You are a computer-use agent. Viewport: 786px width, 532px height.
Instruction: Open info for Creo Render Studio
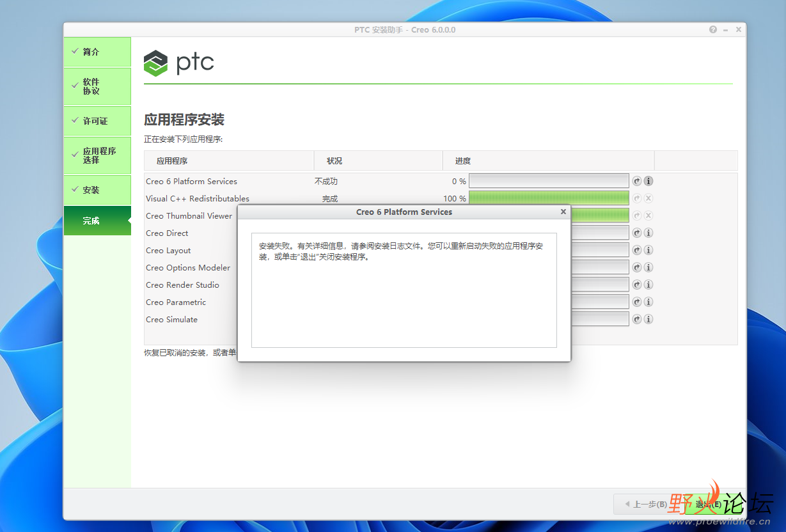pos(648,285)
